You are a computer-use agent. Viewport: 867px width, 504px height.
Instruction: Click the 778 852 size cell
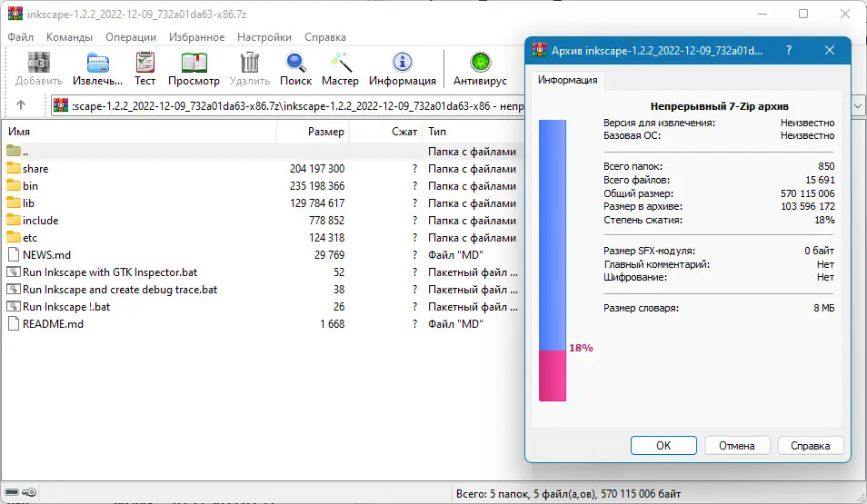[x=326, y=220]
